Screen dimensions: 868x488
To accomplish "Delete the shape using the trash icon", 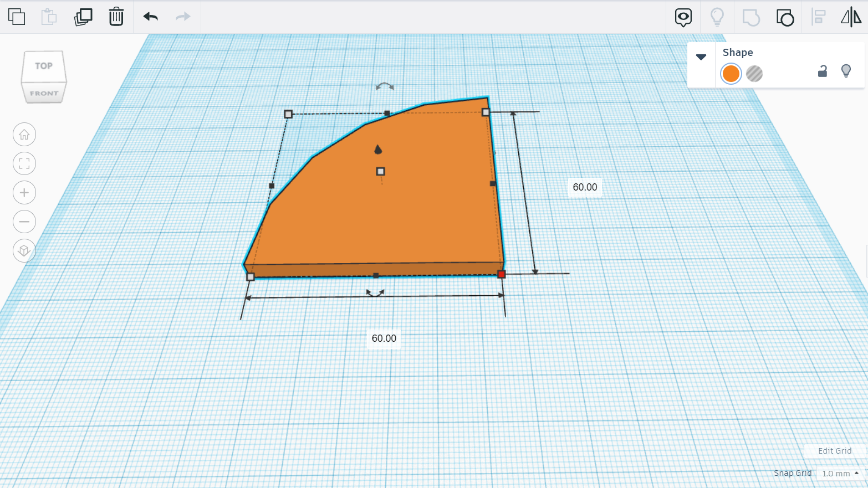I will point(115,17).
